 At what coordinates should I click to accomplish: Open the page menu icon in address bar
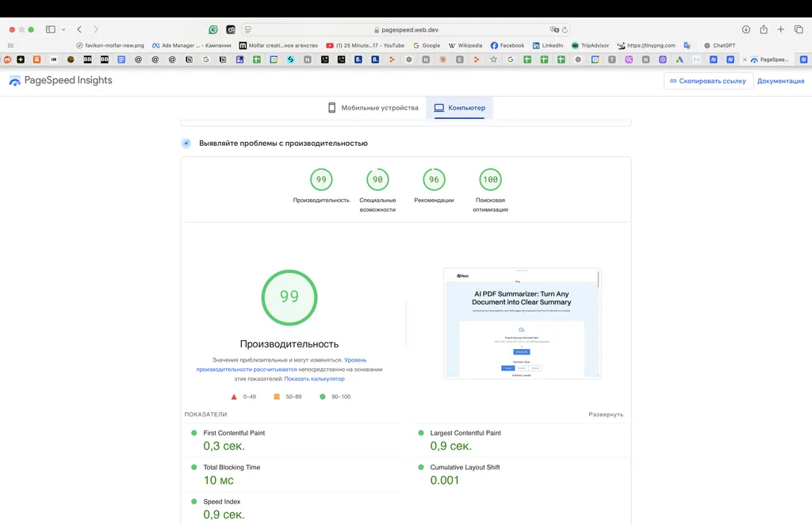tap(248, 29)
